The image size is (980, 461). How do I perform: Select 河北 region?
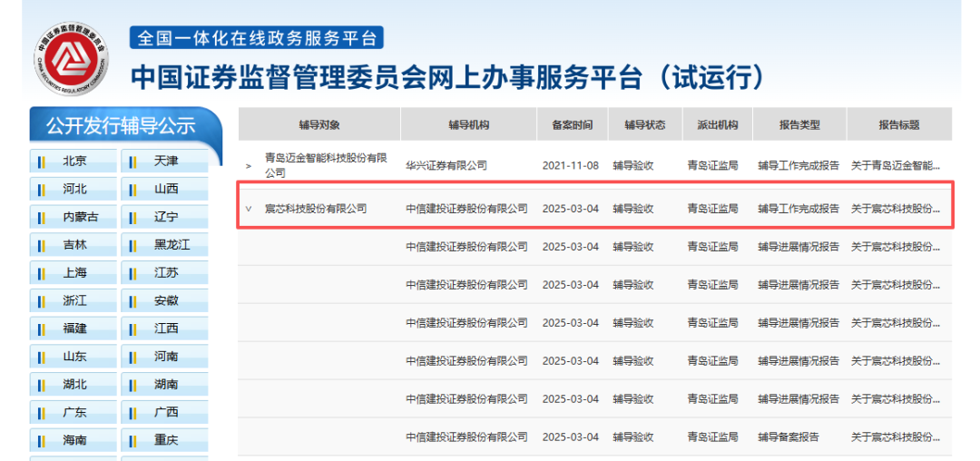point(73,189)
